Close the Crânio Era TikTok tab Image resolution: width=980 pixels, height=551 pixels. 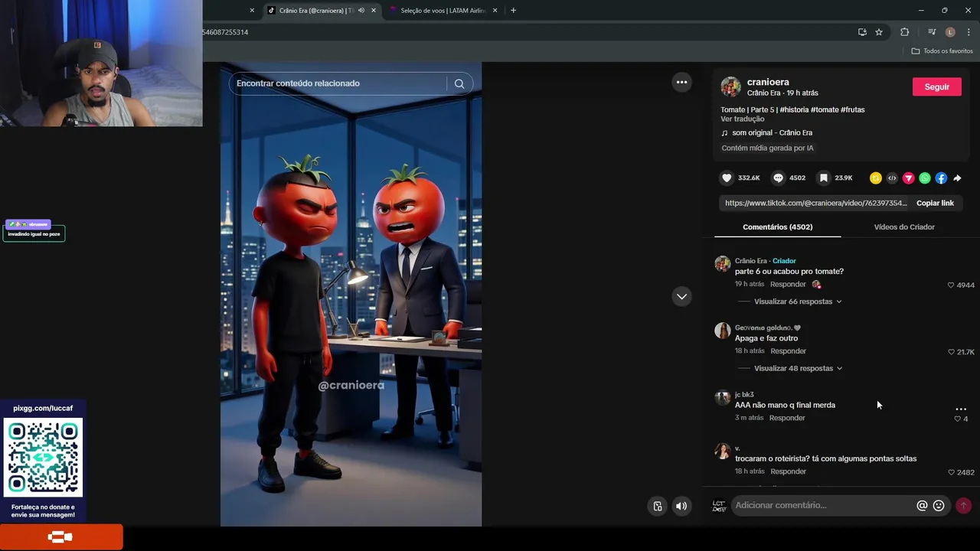point(374,10)
